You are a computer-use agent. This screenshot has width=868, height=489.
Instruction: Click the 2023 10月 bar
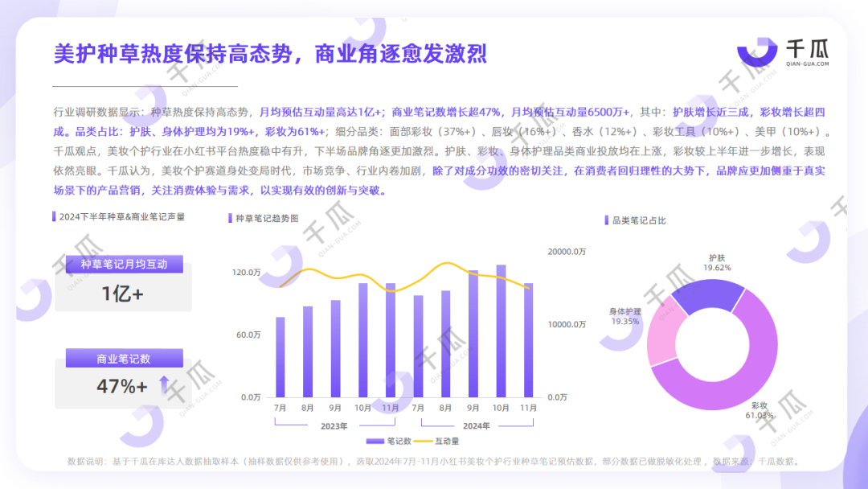point(363,340)
